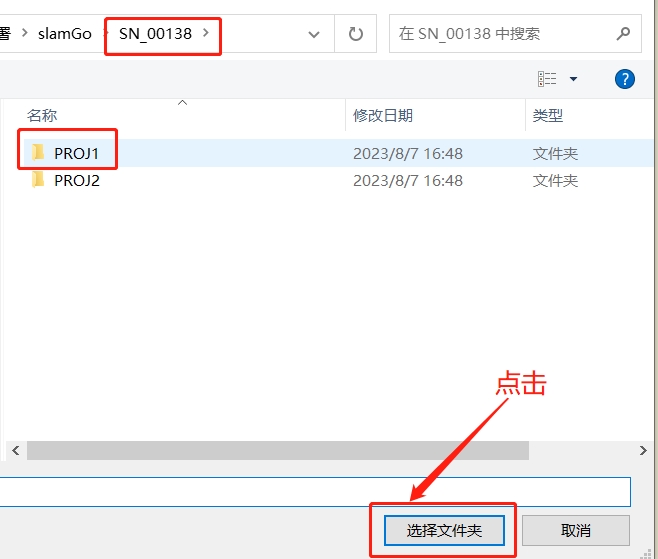This screenshot has height=559, width=658.
Task: Sort by the 名称 column header
Action: [43, 116]
